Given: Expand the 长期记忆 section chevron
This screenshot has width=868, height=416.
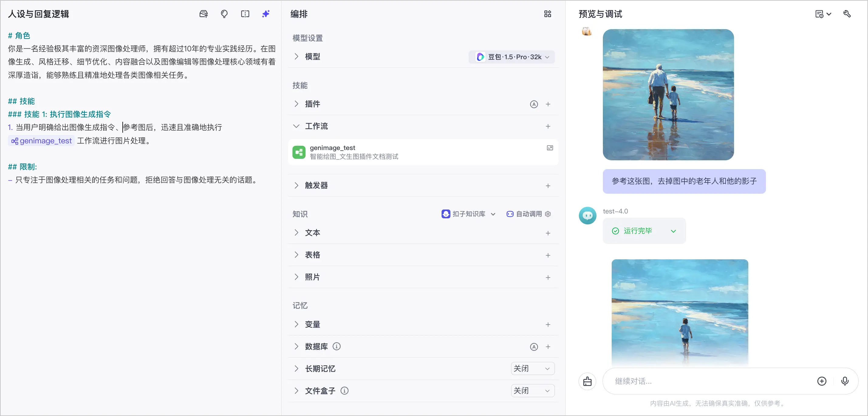Looking at the screenshot, I should coord(296,369).
